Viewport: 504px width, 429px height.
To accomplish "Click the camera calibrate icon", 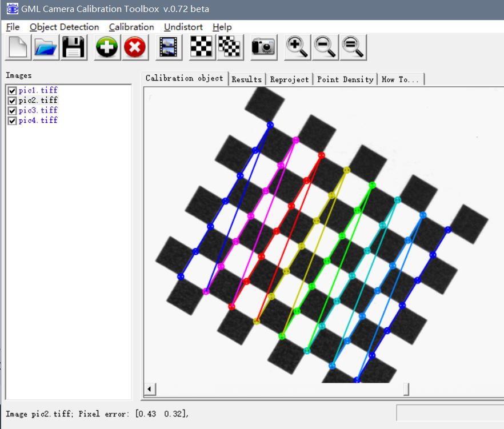I will (x=263, y=47).
